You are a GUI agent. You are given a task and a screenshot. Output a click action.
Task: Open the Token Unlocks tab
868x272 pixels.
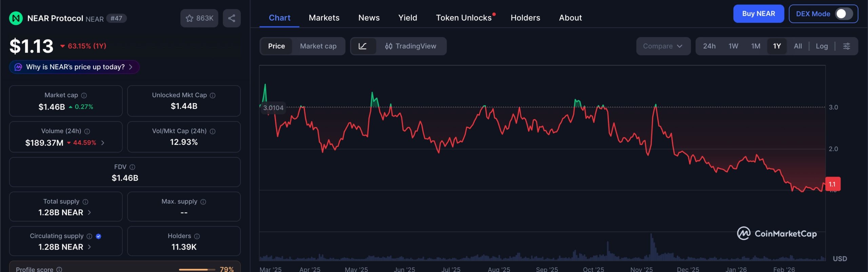(x=464, y=18)
